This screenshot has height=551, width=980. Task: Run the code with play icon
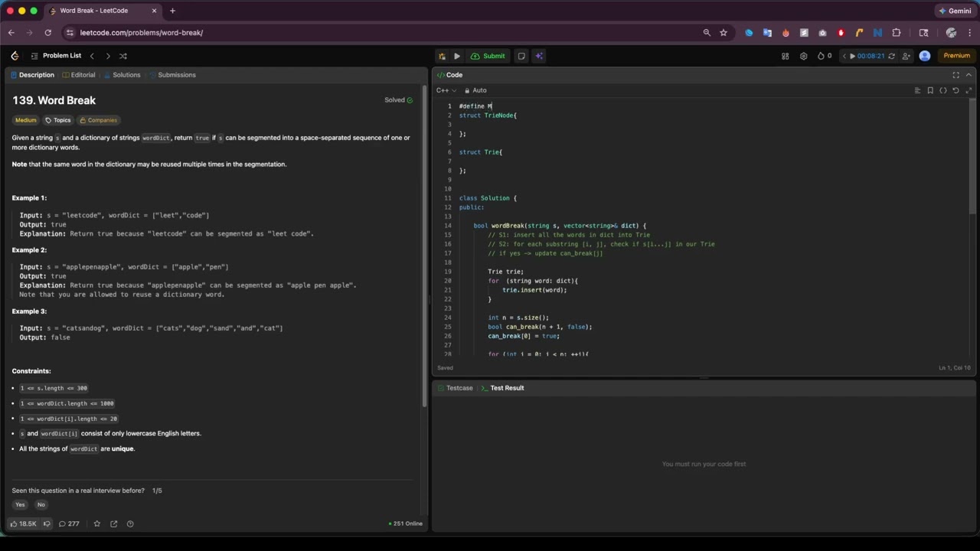pos(457,56)
